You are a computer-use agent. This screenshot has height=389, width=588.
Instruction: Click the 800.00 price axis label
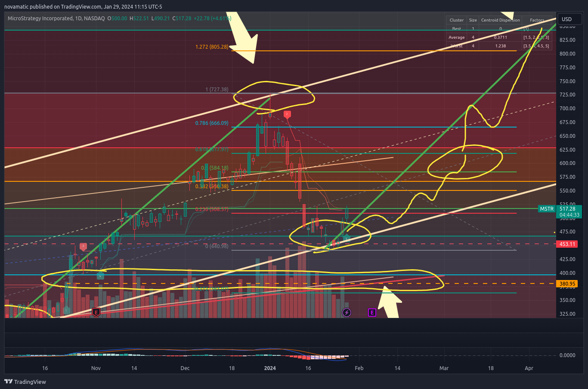[567, 54]
